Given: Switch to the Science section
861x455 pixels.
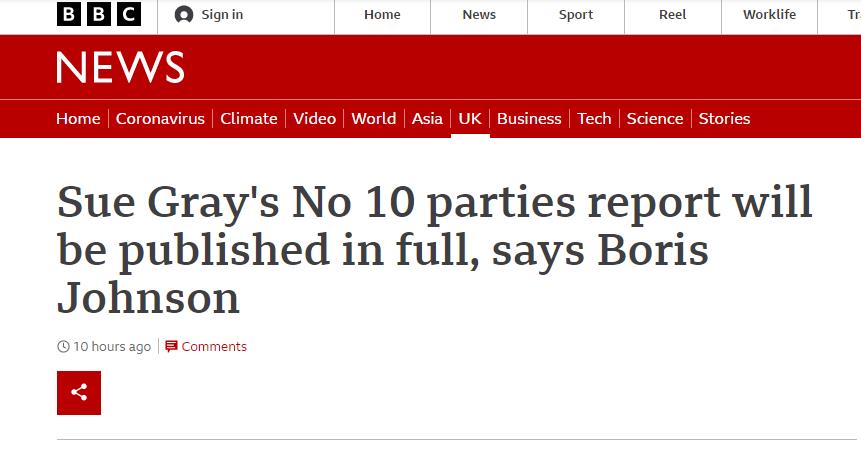Looking at the screenshot, I should [655, 118].
